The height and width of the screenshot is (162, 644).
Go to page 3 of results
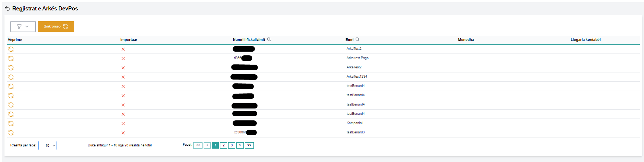click(232, 145)
